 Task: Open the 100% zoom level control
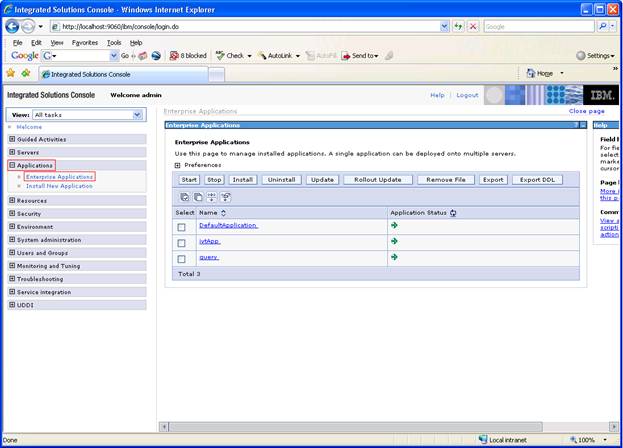[x=589, y=440]
